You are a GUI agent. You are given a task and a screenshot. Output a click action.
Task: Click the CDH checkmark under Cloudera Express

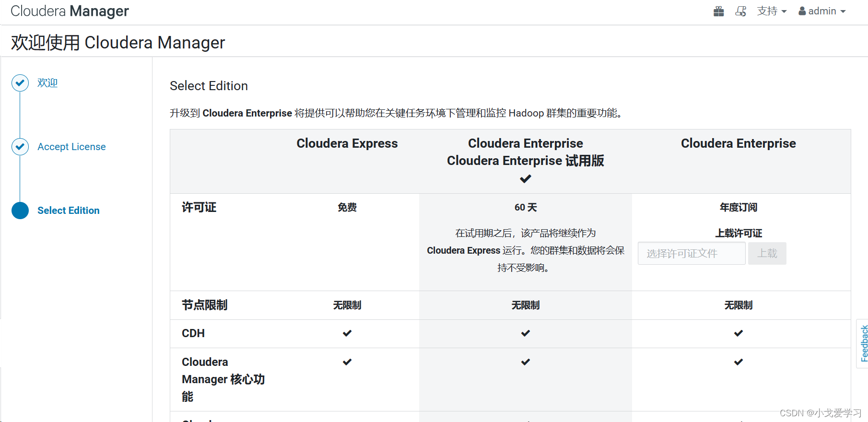(x=347, y=333)
